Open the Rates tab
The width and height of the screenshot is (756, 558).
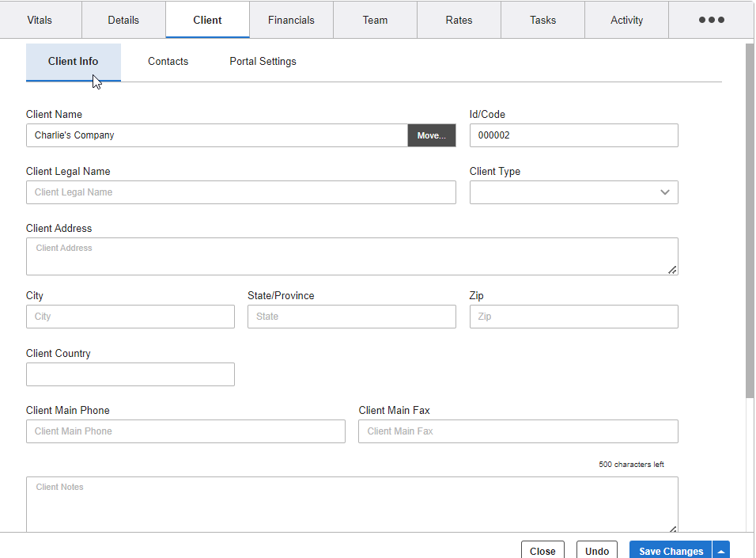click(x=458, y=20)
